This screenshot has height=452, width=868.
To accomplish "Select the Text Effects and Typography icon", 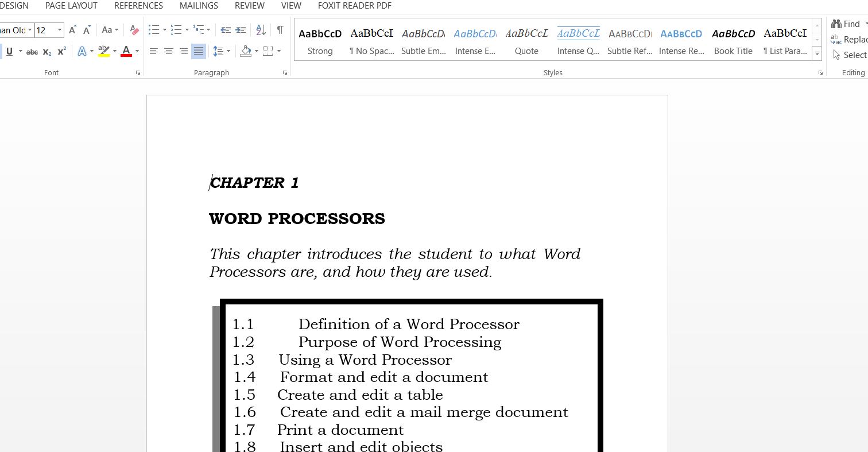I will pos(83,51).
